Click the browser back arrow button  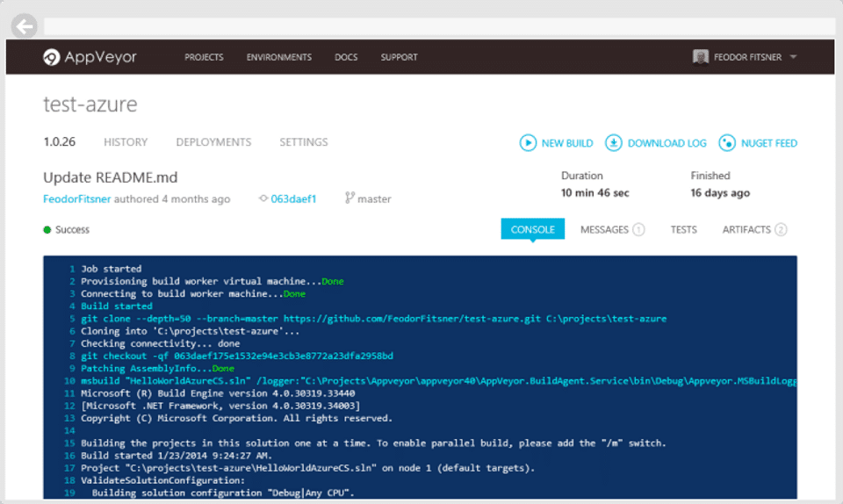tap(25, 26)
